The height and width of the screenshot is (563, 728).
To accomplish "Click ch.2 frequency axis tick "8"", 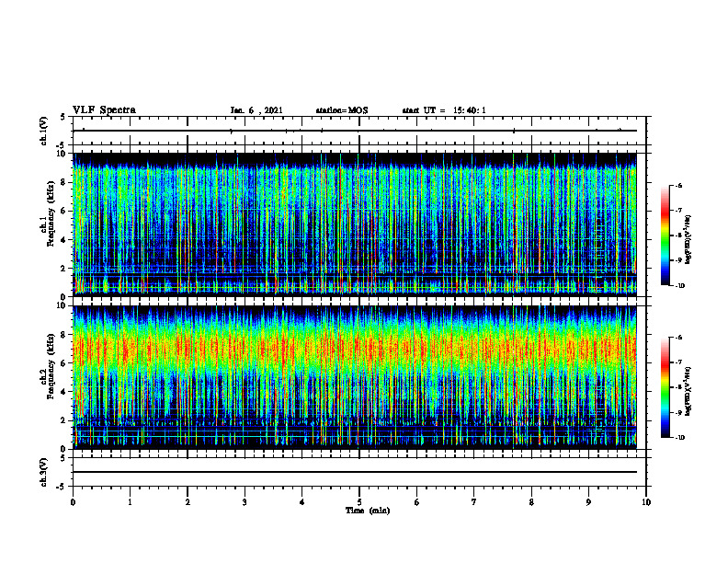I will click(x=63, y=335).
